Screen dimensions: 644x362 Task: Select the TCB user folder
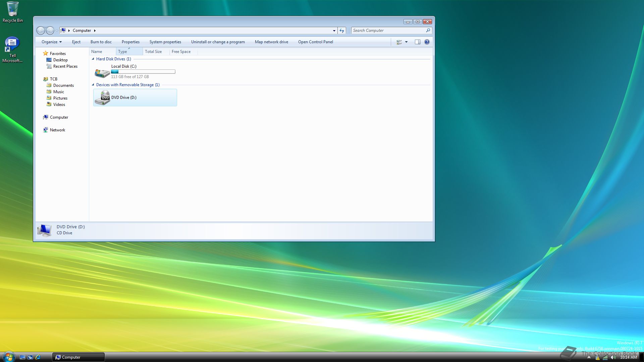point(54,79)
